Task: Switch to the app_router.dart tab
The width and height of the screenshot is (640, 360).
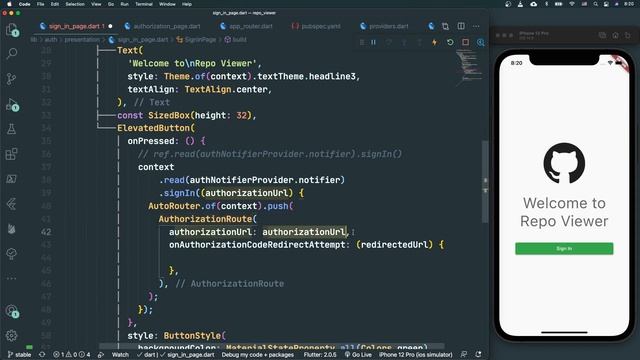Action: pyautogui.click(x=246, y=26)
